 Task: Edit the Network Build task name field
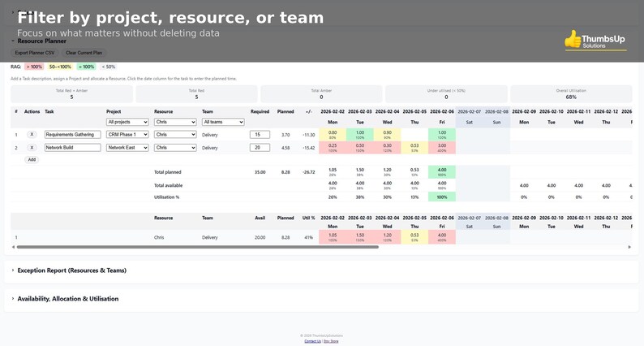click(73, 147)
